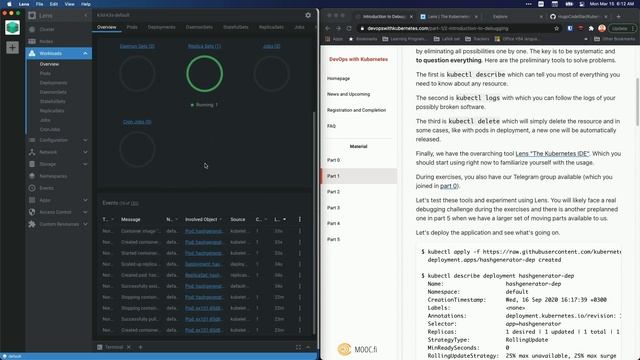The width and height of the screenshot is (640, 360).
Task: Show hidden bookmarks via the overflow chevron
Action: (x=586, y=39)
